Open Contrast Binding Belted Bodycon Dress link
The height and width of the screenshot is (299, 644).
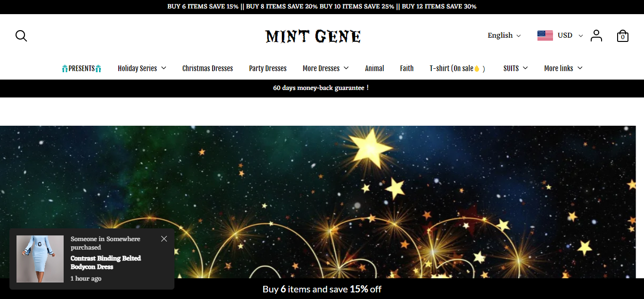point(106,262)
